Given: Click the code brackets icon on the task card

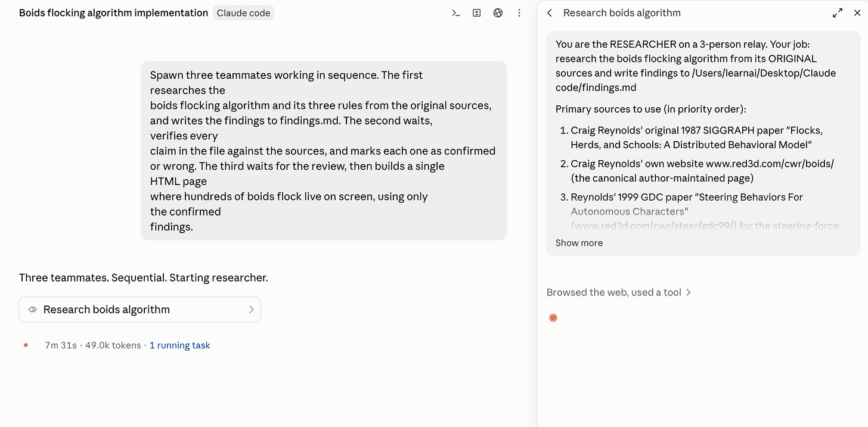Looking at the screenshot, I should click(33, 310).
